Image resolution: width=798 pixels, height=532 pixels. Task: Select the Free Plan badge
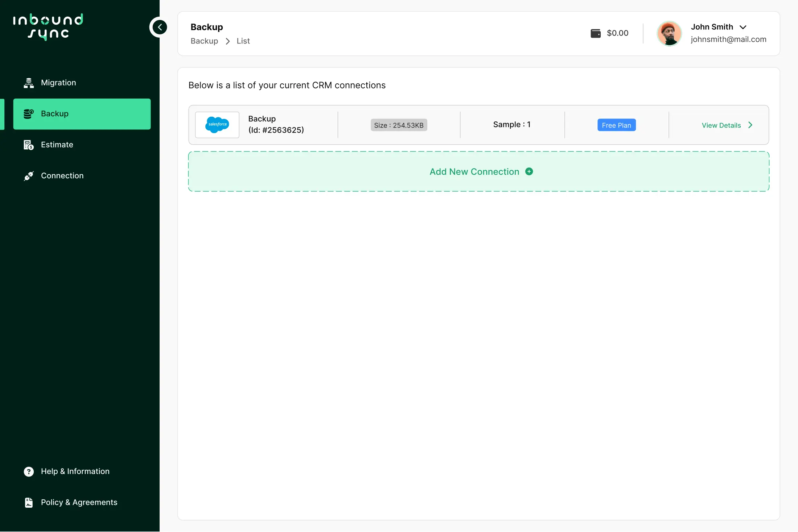click(616, 125)
